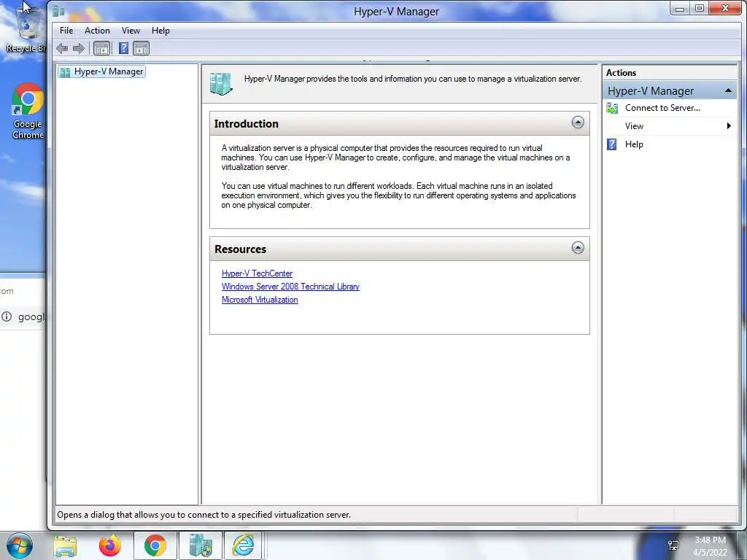The image size is (747, 560).
Task: Click the Help text in Actions pane
Action: click(634, 144)
